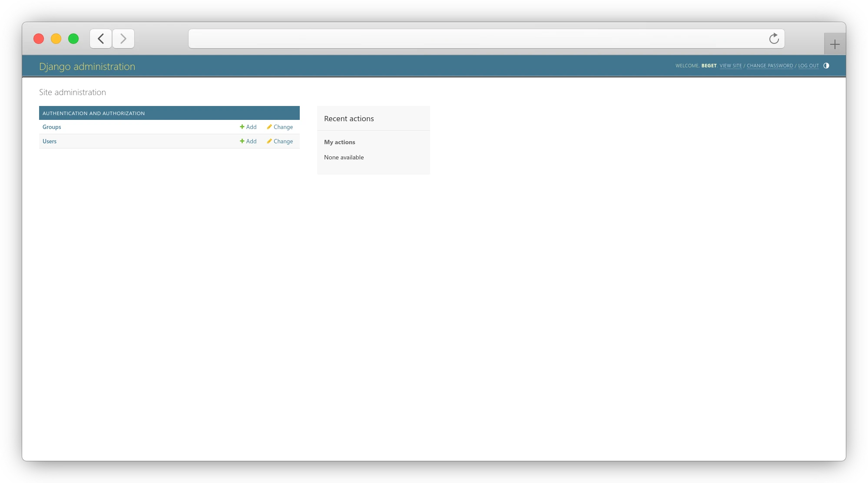Click the yellow minimize window button
The width and height of the screenshot is (868, 483).
click(x=56, y=39)
